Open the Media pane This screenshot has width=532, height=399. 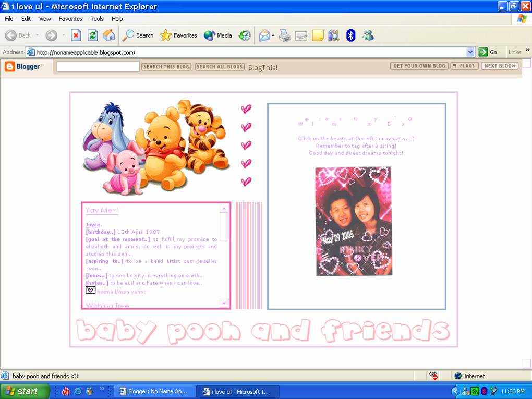(218, 35)
